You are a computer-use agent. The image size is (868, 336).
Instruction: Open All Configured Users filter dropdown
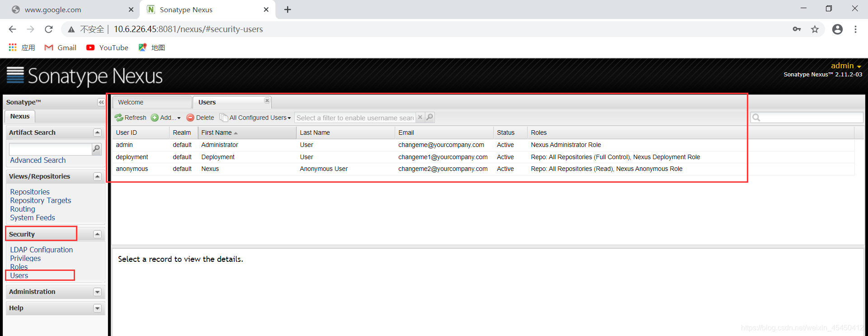point(255,118)
